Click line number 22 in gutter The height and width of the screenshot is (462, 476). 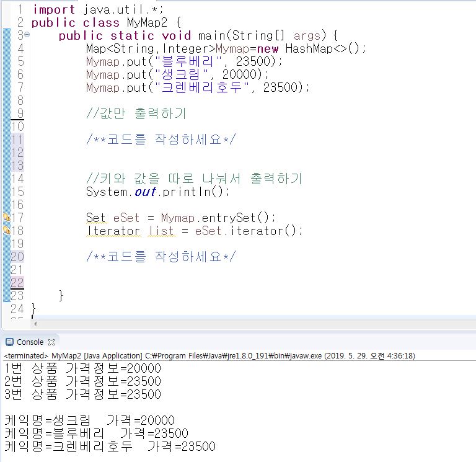17,283
